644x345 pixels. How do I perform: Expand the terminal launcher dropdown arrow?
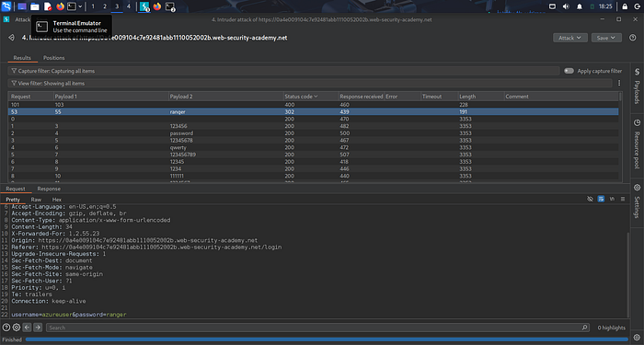click(80, 6)
